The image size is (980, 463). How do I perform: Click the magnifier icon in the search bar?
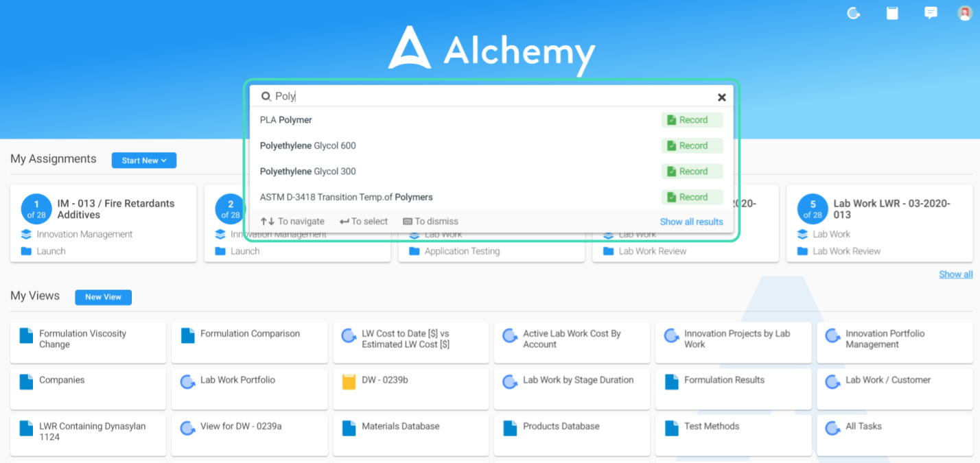click(x=266, y=97)
